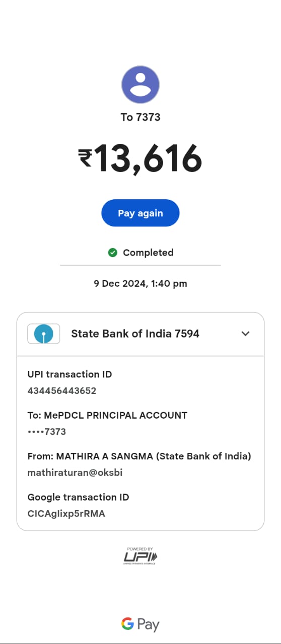
Task: Collapse the State Bank of India 7594 row
Action: 140,334
